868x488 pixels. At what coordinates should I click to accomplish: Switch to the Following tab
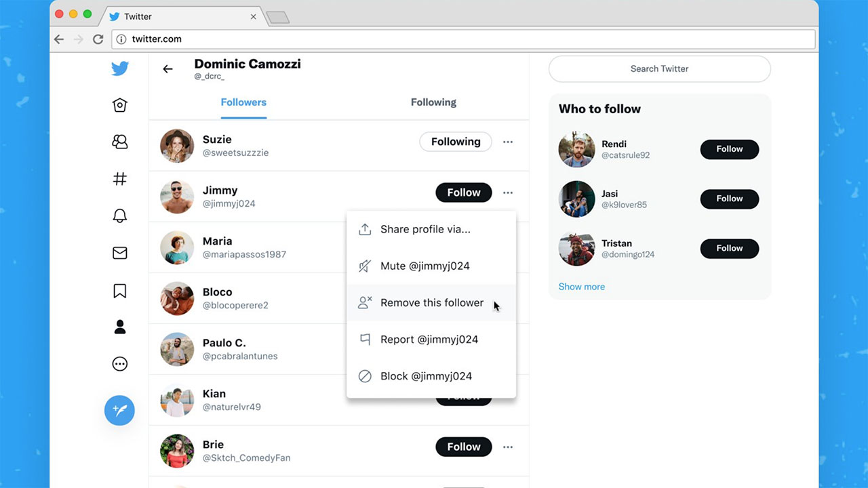coord(433,102)
